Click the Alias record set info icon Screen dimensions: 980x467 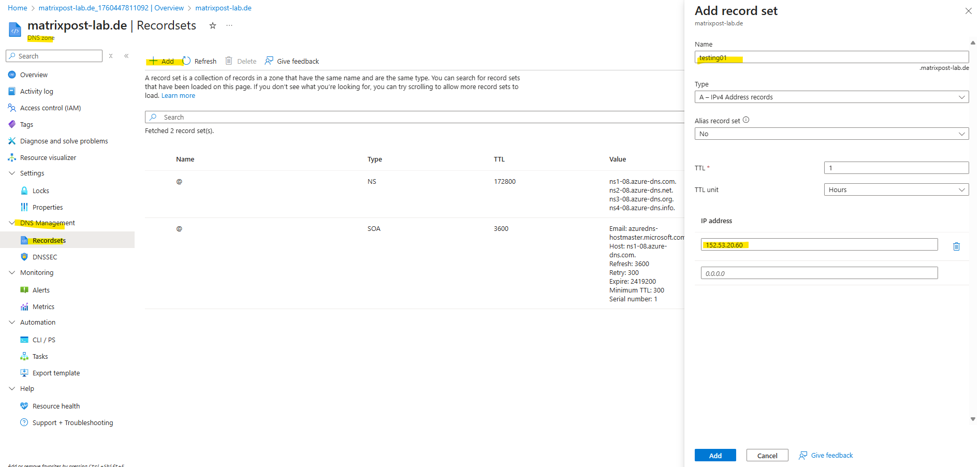click(746, 120)
